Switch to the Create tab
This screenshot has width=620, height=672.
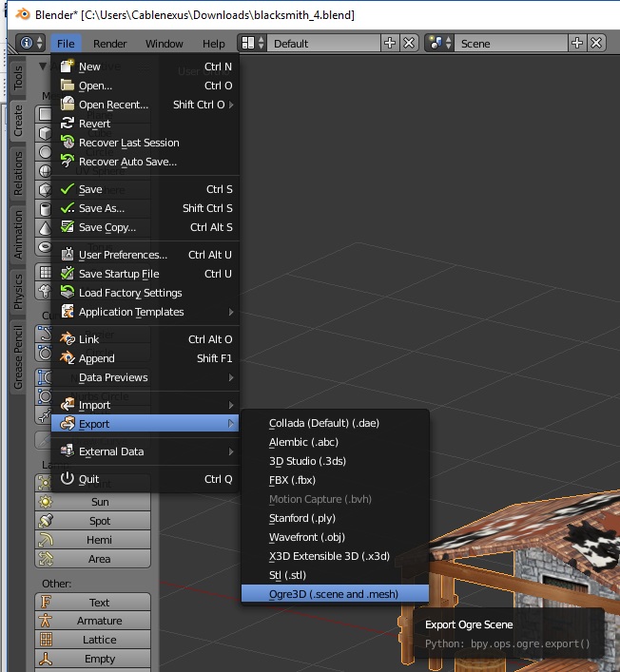tap(18, 121)
